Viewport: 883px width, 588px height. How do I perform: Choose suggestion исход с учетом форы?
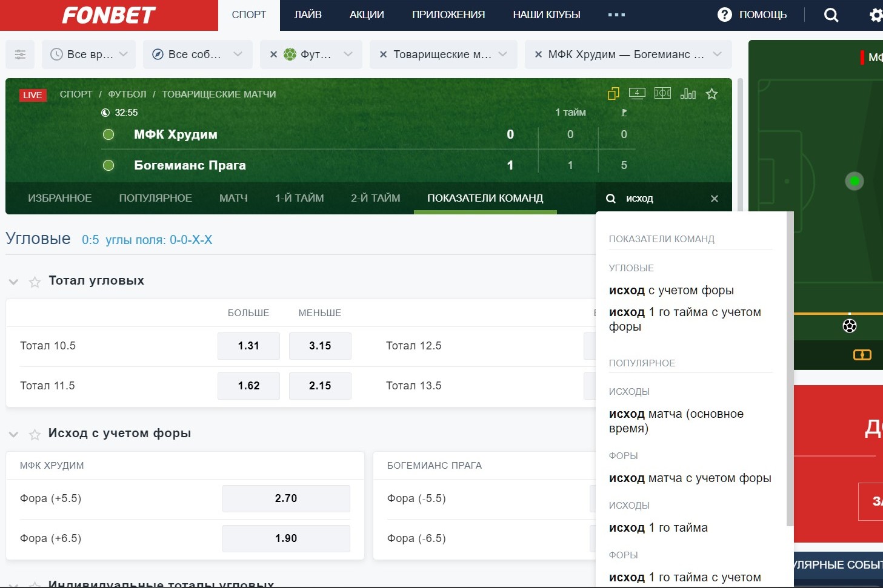coord(671,290)
